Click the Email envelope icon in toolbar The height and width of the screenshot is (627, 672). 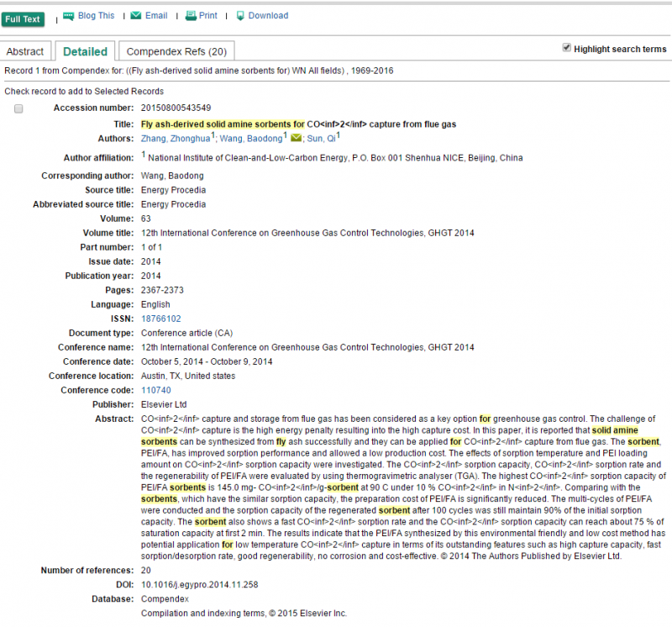pyautogui.click(x=136, y=15)
